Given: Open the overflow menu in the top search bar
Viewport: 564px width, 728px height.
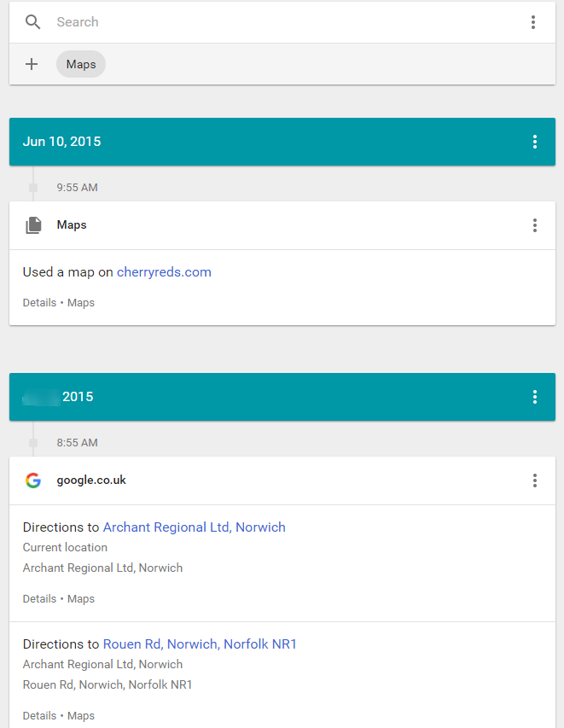Looking at the screenshot, I should (533, 22).
